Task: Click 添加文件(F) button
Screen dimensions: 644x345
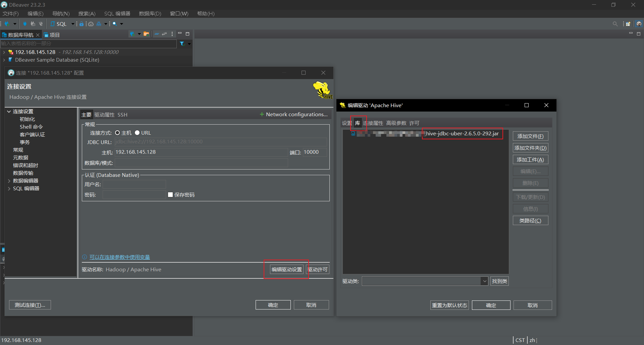Action: [530, 136]
